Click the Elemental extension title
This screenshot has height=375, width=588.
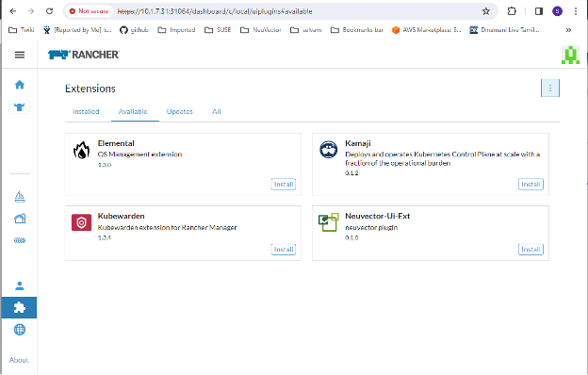coord(116,143)
